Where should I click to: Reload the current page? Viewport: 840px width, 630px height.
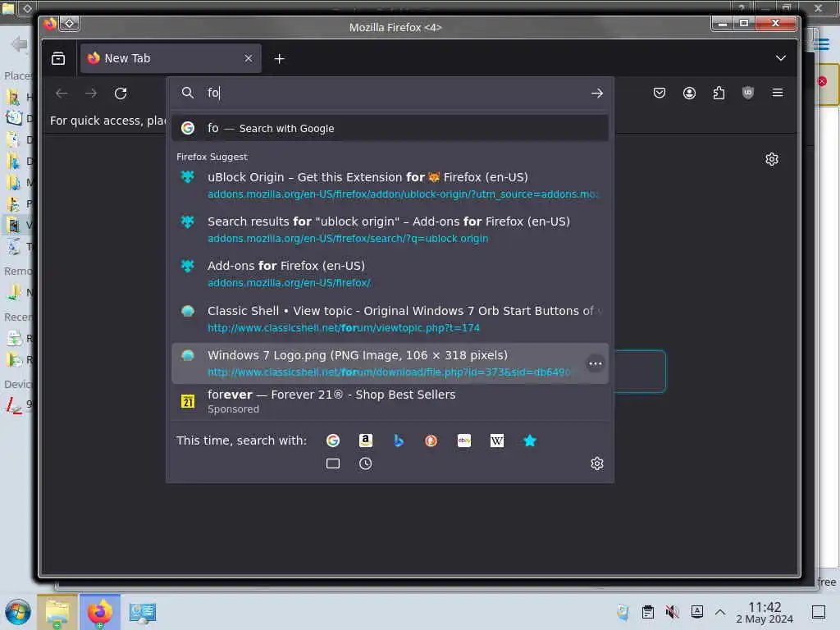121,94
